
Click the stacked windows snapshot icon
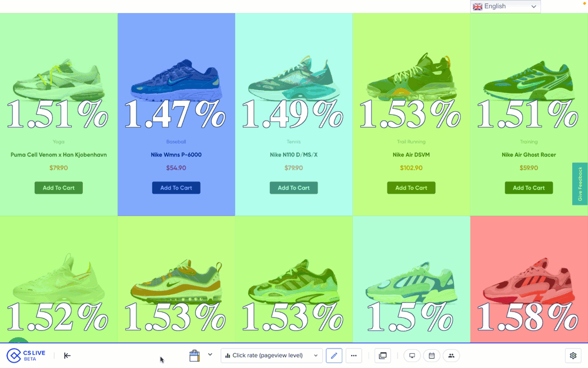383,356
